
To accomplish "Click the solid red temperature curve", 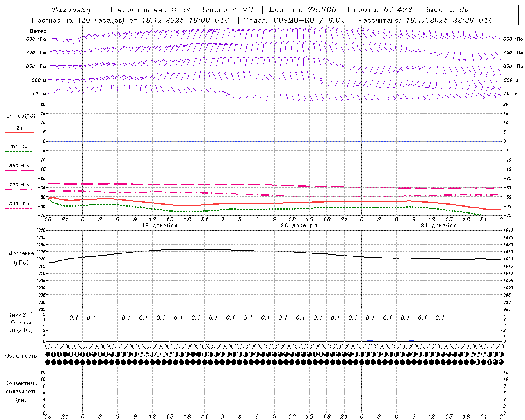I will (x=275, y=203).
